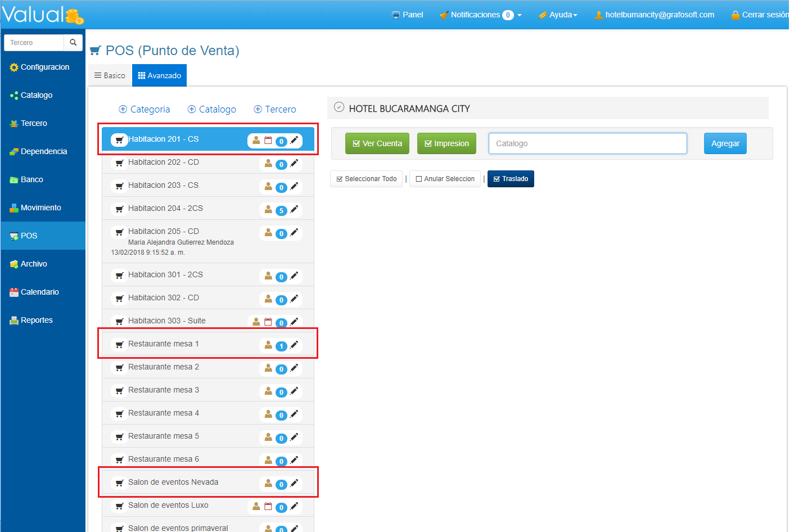The image size is (794, 532).
Task: Switch to the Avanzado tab
Action: [160, 75]
